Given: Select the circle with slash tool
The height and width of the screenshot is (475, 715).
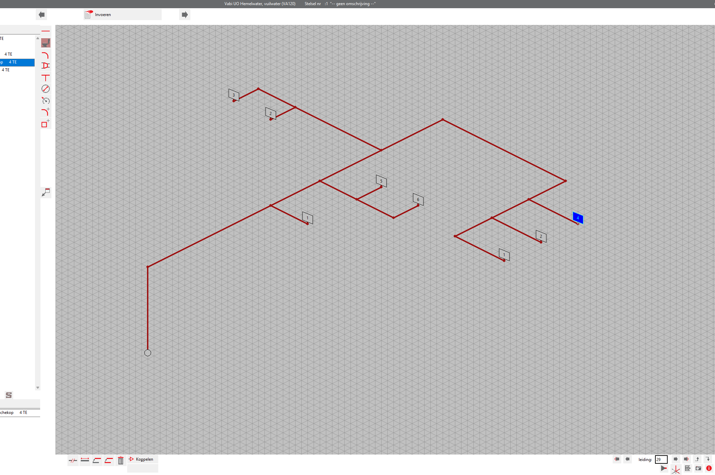Looking at the screenshot, I should pos(45,89).
